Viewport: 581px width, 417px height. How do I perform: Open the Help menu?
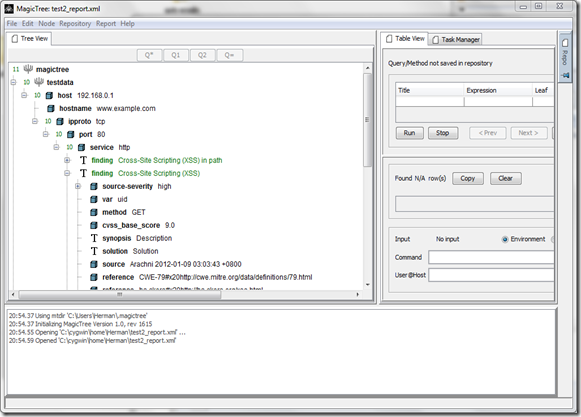(127, 23)
